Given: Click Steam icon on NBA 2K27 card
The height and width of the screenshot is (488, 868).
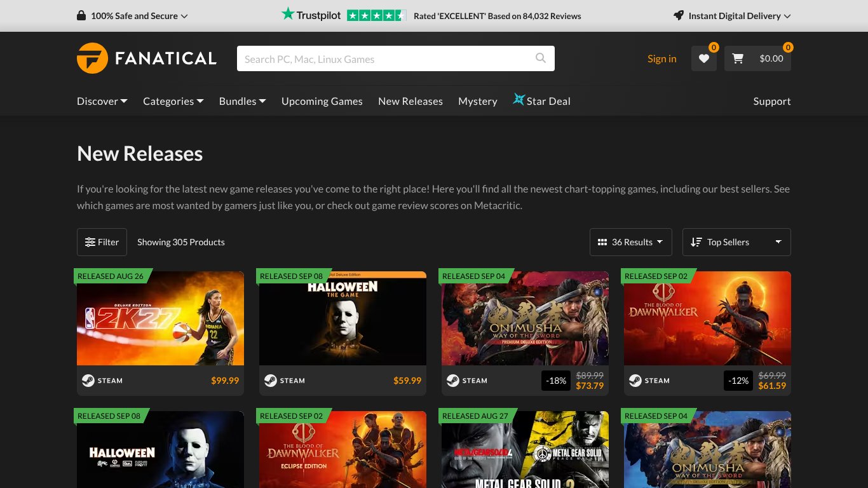Looking at the screenshot, I should 88,381.
